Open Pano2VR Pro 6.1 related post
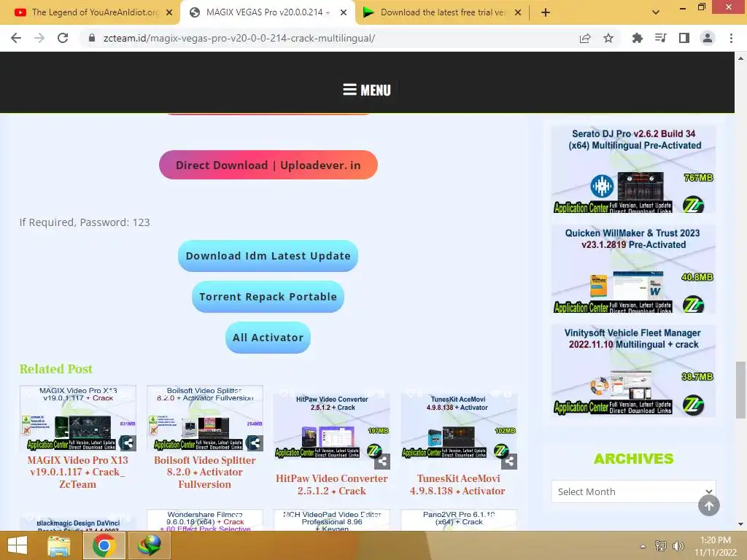 point(459,521)
